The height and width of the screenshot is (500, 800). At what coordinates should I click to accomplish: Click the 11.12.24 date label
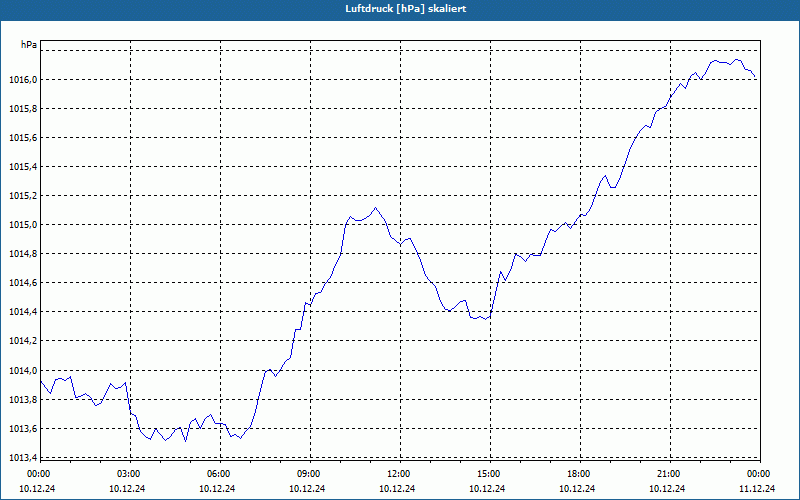point(757,488)
